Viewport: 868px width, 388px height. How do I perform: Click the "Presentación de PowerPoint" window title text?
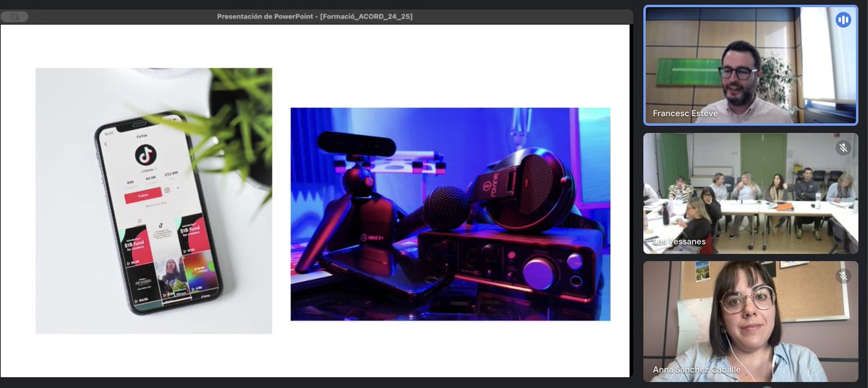315,16
